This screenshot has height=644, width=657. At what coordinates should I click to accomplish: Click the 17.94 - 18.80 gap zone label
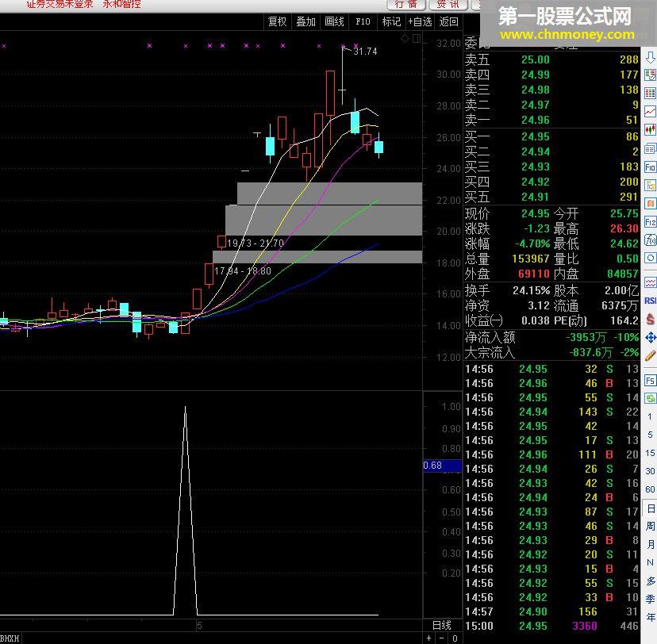[x=243, y=271]
